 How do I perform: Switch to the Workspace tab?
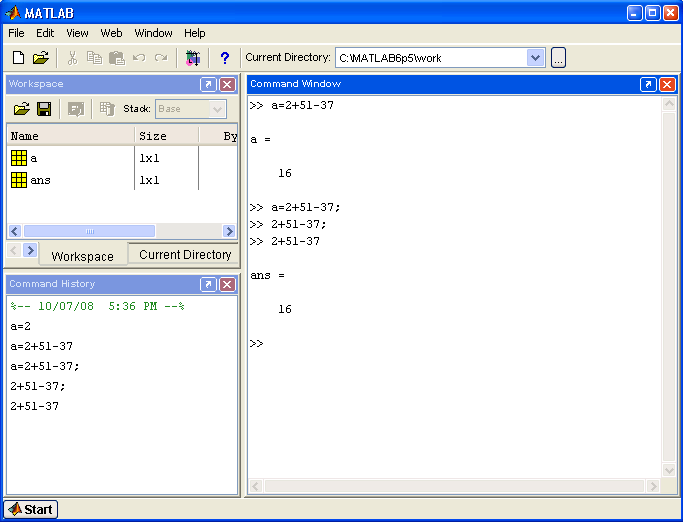point(83,256)
